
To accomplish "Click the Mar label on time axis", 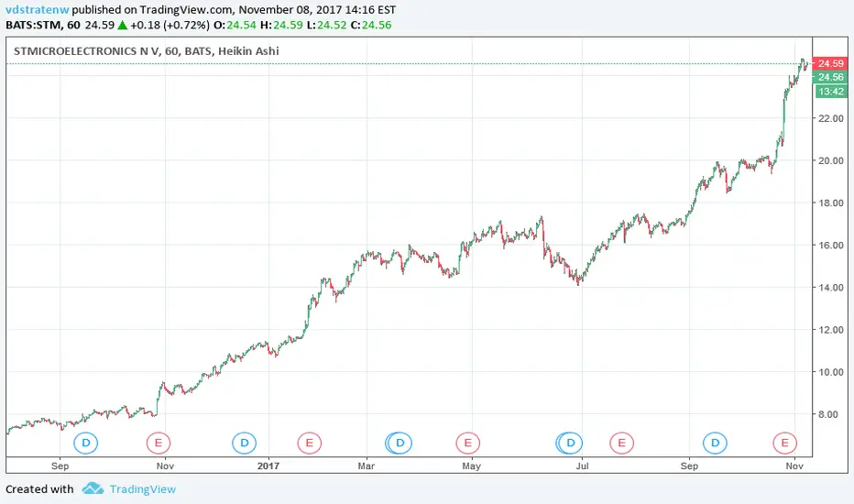I will pyautogui.click(x=366, y=466).
